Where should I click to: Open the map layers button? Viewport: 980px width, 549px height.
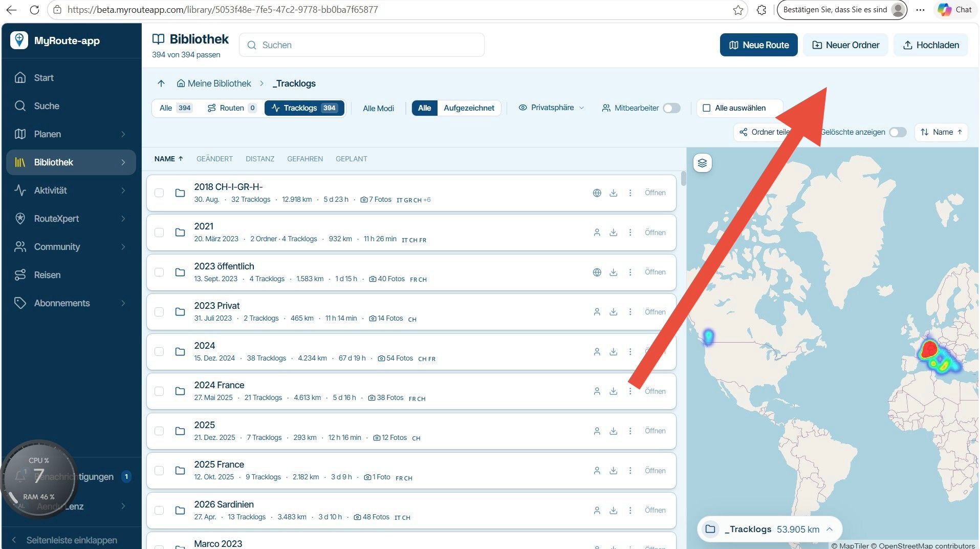tap(702, 163)
